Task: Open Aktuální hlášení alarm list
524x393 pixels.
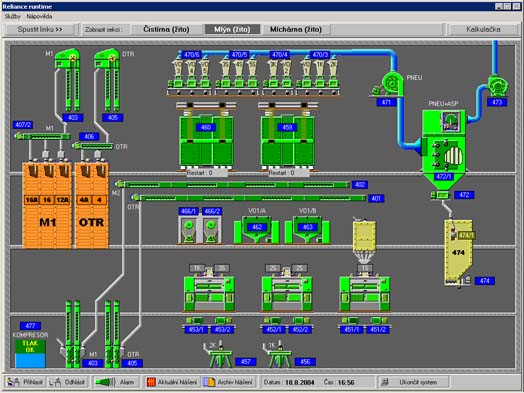Action: tap(172, 382)
